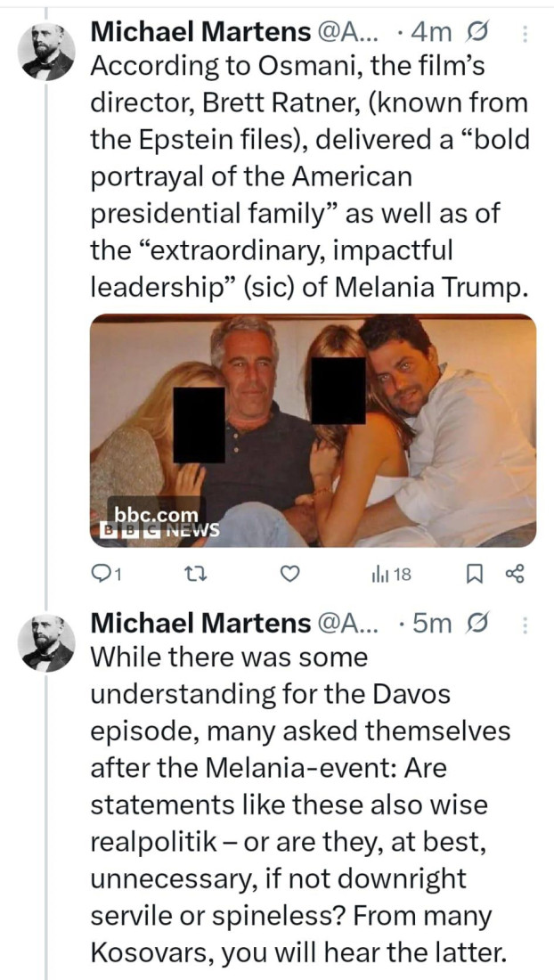Screen dimensions: 554x980
Task: Open the avatar on the top tweet
Action: tap(46, 52)
